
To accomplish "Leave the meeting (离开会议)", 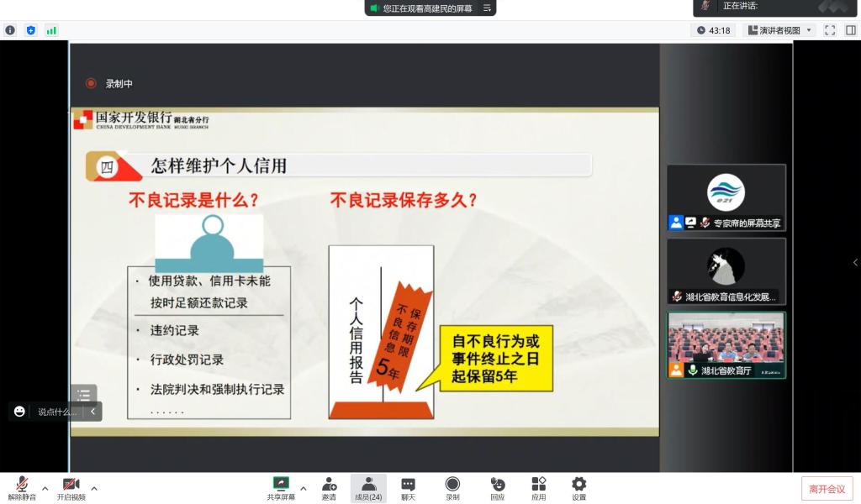I will [827, 489].
